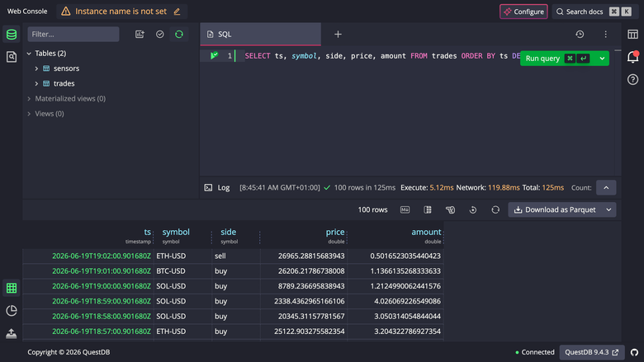The image size is (644, 362).
Task: Open query history clock icon
Action: [580, 35]
